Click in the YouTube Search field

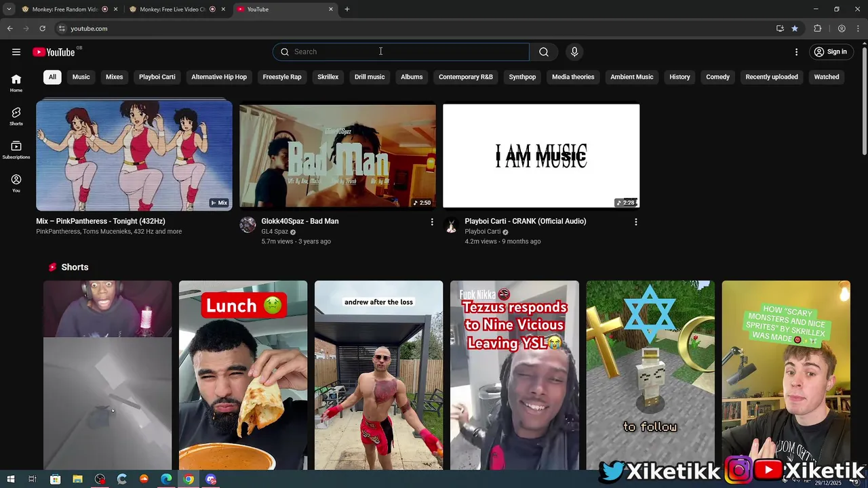401,52
